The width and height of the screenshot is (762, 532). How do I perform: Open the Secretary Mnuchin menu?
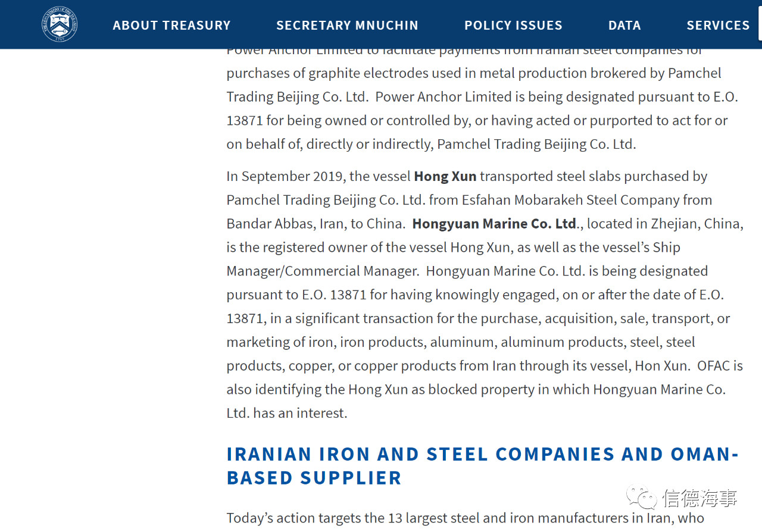click(x=347, y=26)
